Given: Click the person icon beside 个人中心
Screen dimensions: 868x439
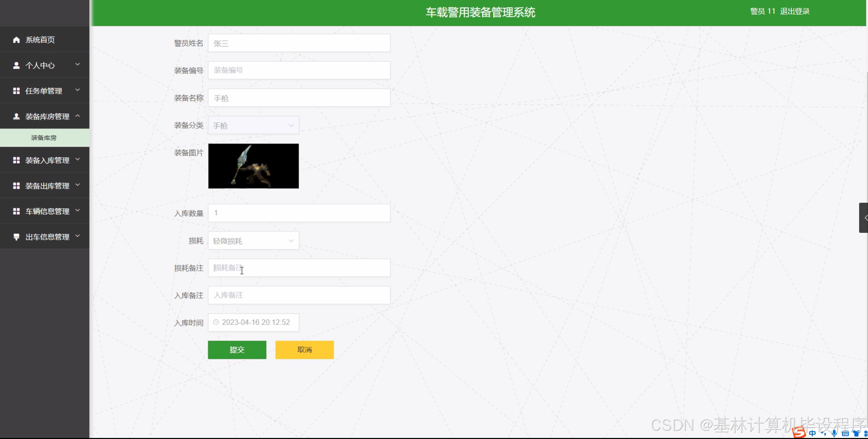Looking at the screenshot, I should [16, 65].
